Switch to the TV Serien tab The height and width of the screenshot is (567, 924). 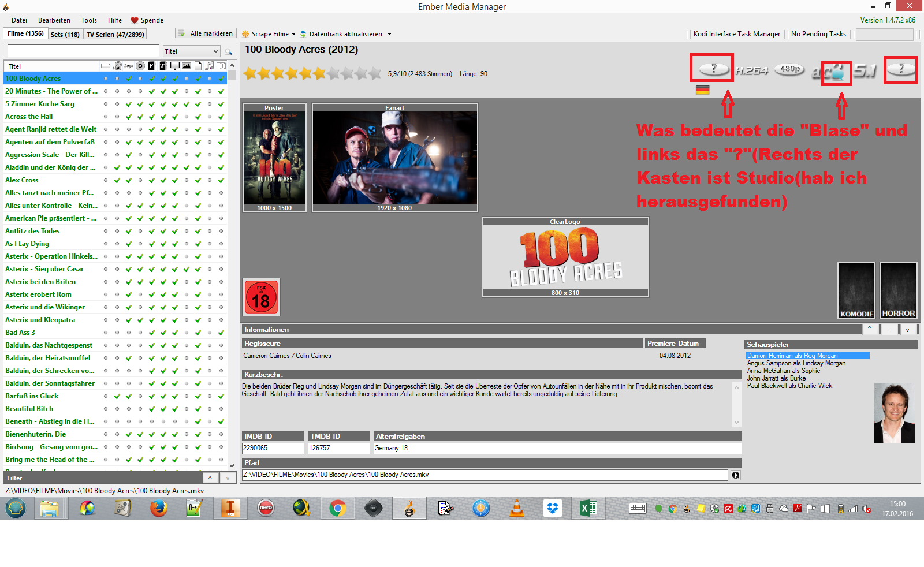point(115,35)
